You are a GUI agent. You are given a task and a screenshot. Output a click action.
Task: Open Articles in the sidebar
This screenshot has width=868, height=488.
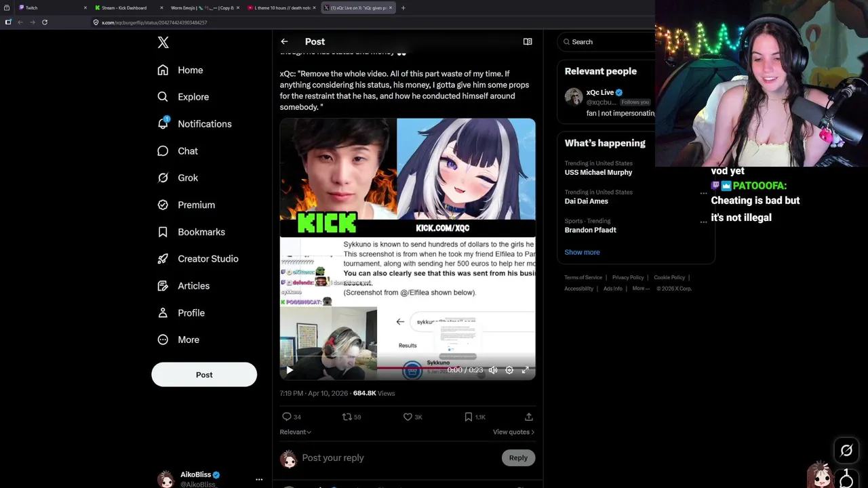pyautogui.click(x=183, y=286)
